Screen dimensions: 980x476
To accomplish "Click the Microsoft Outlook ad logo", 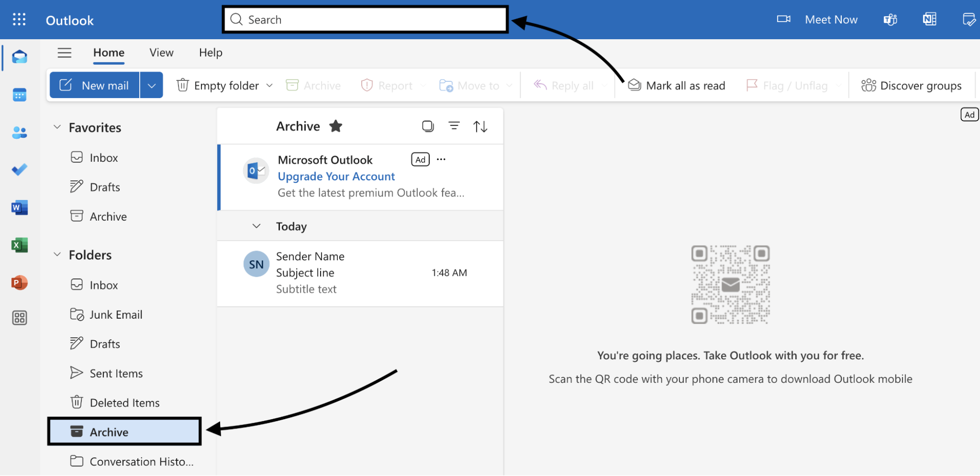I will (256, 171).
